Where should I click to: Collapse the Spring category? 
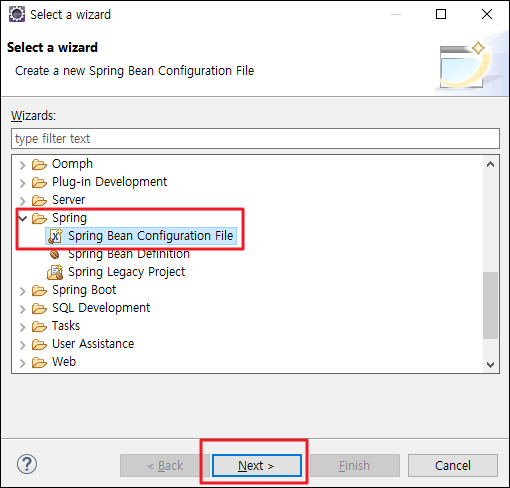pyautogui.click(x=23, y=219)
